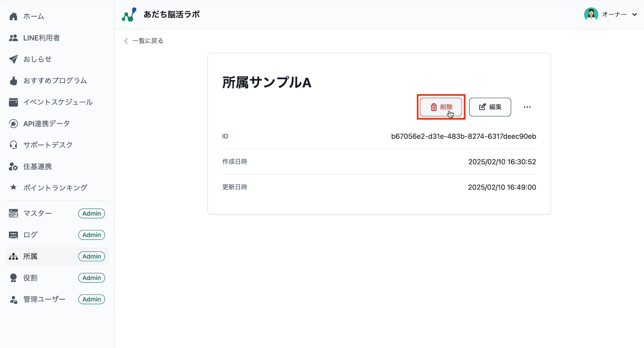
Task: Click the 管理ユーザー user-lock icon
Action: pos(13,299)
